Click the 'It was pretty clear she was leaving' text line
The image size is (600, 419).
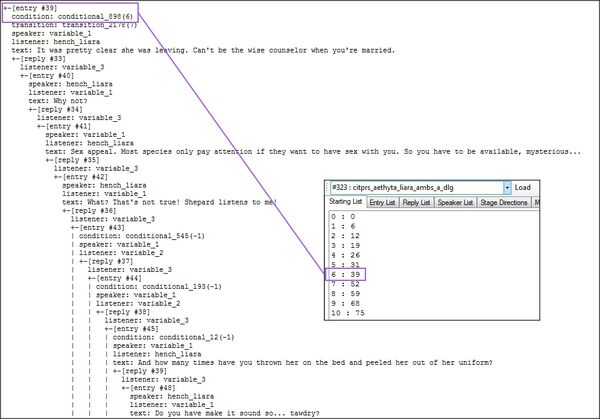[x=203, y=50]
